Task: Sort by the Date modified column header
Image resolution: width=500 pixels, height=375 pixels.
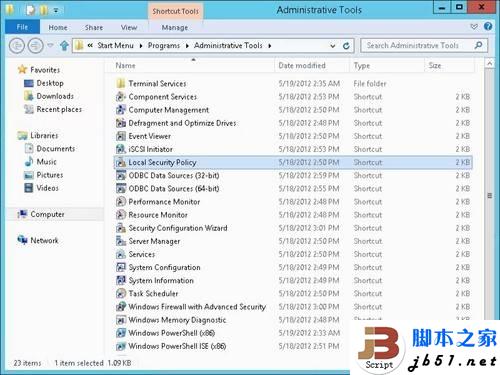Action: pos(312,66)
